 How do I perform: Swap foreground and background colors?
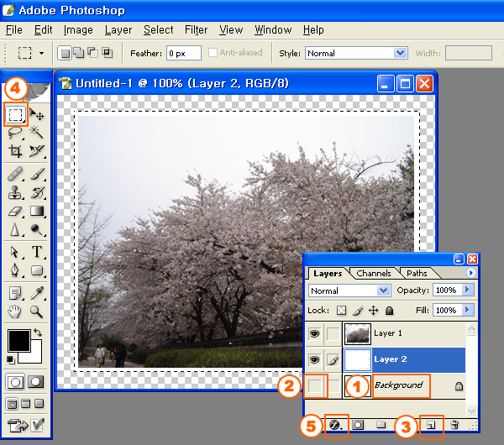tap(38, 332)
